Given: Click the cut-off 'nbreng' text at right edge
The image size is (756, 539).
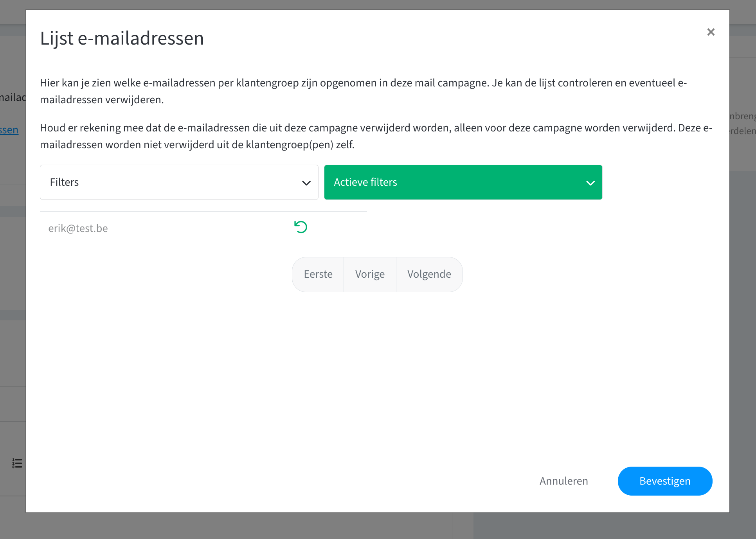Looking at the screenshot, I should 742,116.
